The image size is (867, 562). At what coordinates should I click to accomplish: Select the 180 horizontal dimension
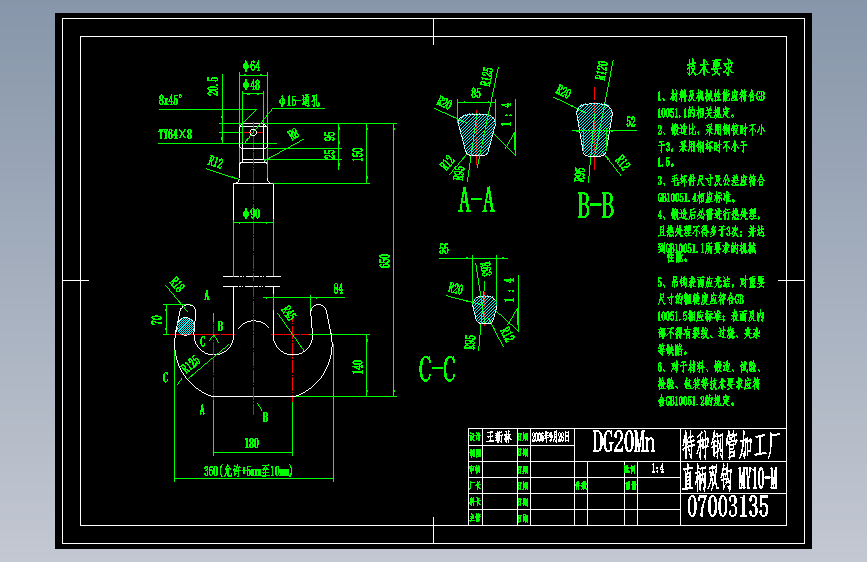pos(252,443)
